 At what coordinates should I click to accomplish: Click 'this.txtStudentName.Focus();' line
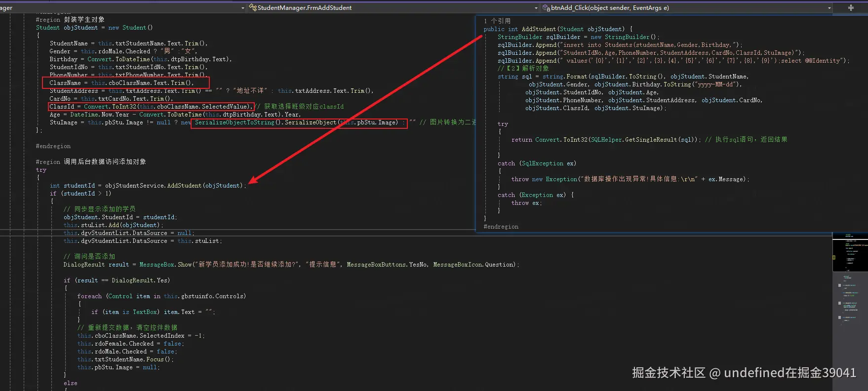[125, 359]
